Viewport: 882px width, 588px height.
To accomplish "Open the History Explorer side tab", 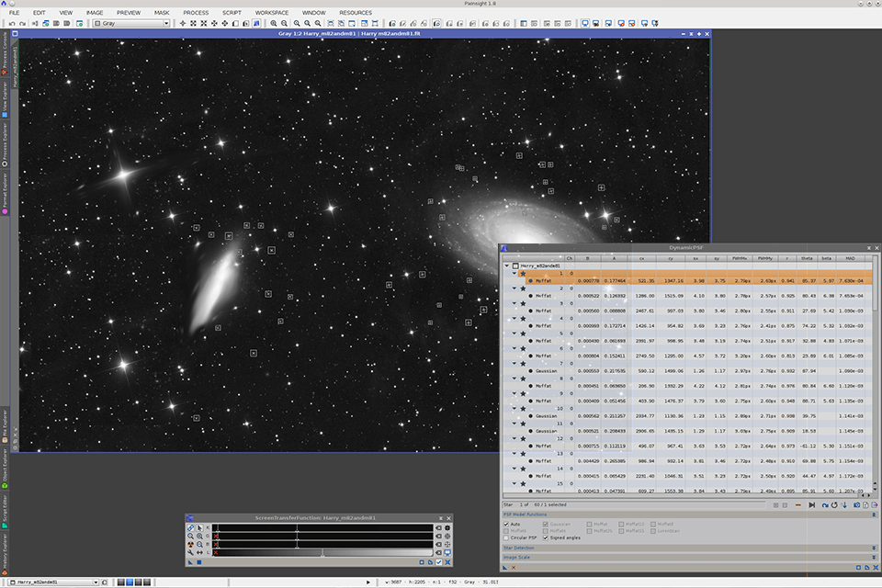I will (x=5, y=554).
